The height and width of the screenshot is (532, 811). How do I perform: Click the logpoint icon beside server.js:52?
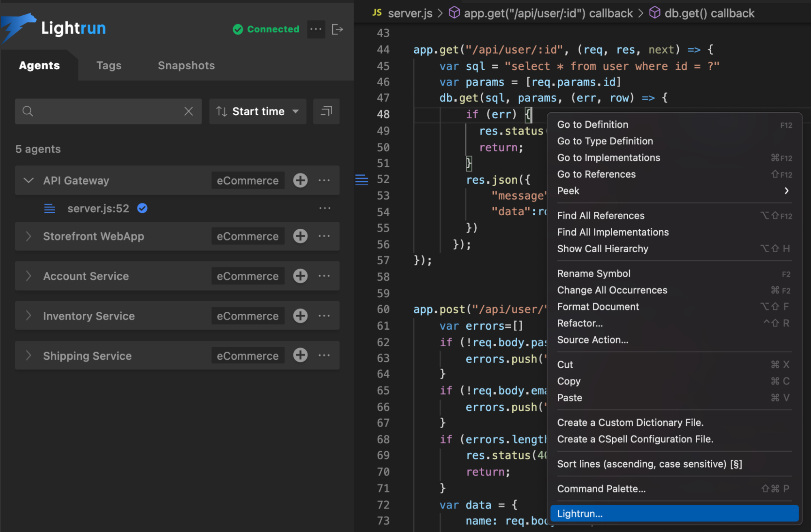(x=49, y=208)
